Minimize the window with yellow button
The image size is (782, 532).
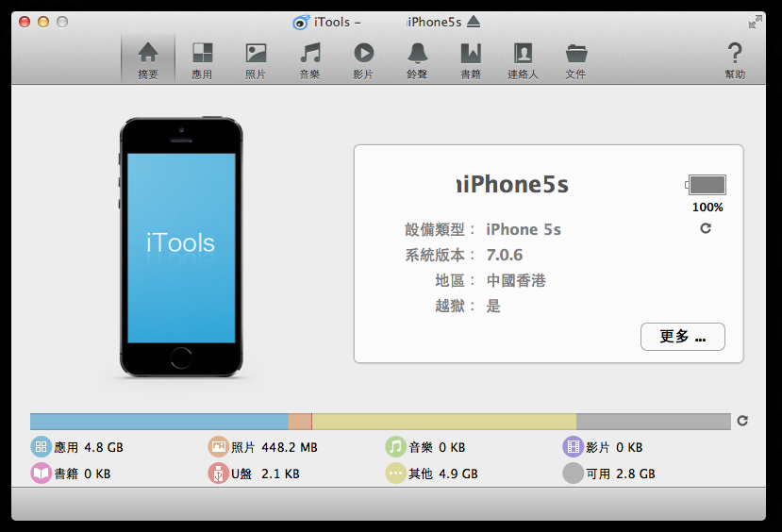tap(43, 22)
